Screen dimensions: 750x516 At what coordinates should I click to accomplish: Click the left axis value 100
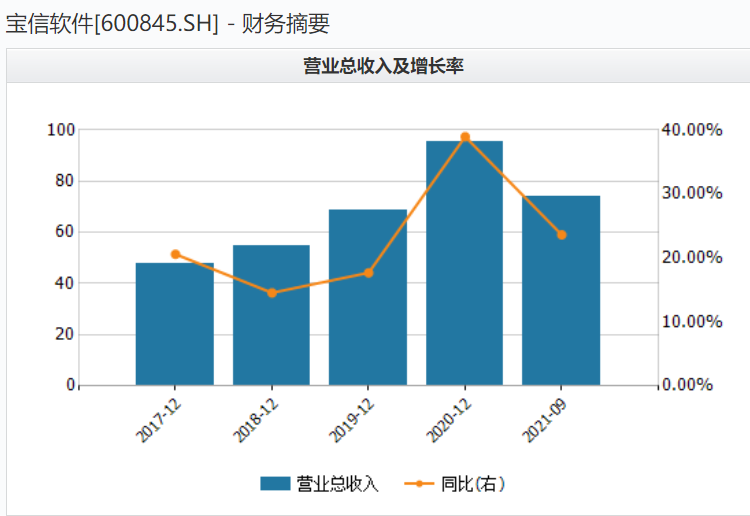coord(61,130)
